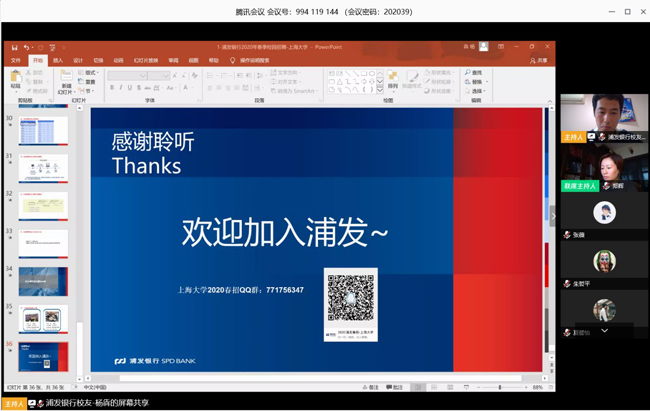
Task: Toggle Bold formatting in font group
Action: 113,88
